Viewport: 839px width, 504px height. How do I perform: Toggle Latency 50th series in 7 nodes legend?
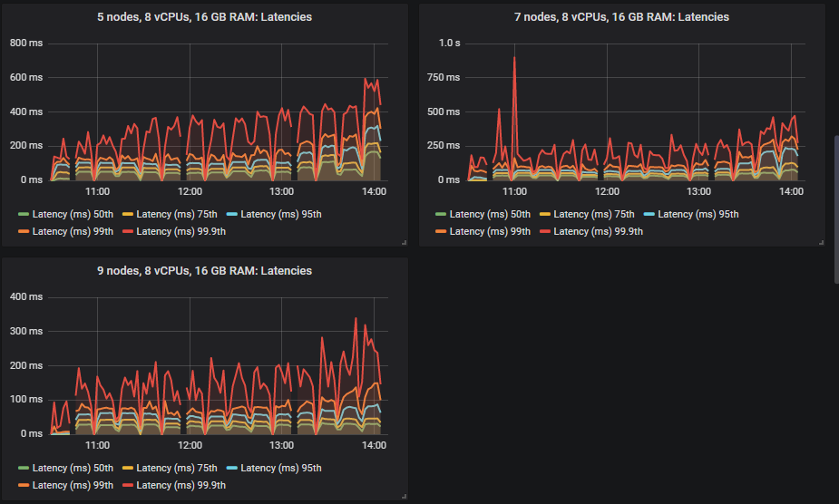coord(490,214)
